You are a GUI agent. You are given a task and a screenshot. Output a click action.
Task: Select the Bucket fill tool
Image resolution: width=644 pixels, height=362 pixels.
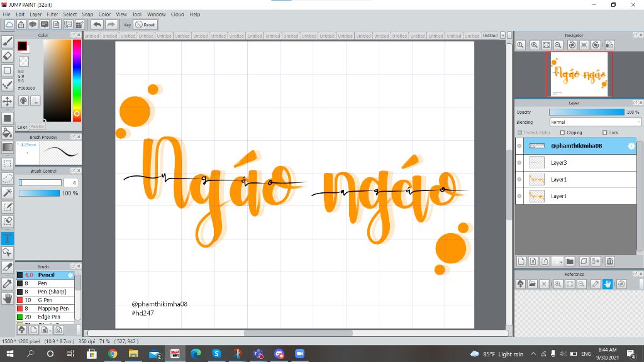click(x=8, y=133)
